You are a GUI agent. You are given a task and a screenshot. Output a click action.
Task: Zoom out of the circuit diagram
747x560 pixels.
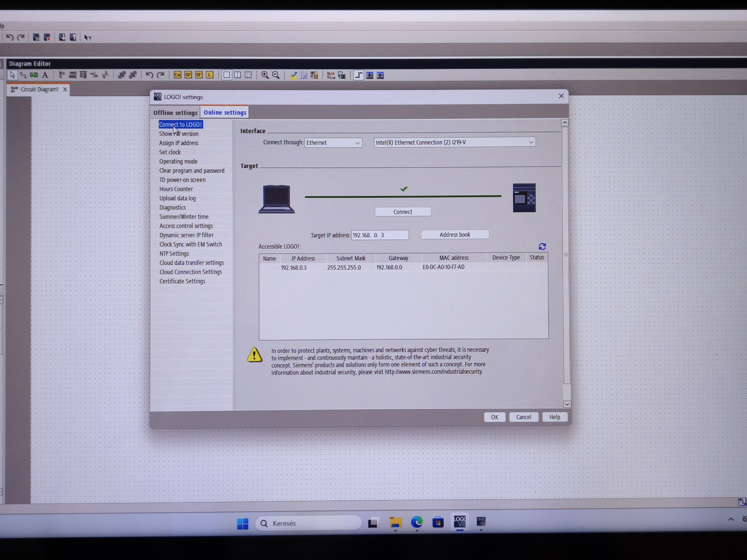pyautogui.click(x=276, y=75)
